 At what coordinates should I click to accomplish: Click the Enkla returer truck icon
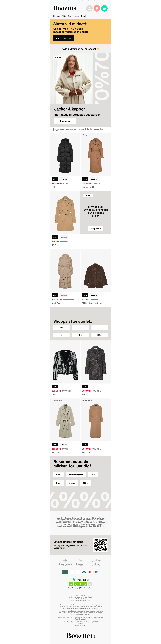[x=80, y=560]
